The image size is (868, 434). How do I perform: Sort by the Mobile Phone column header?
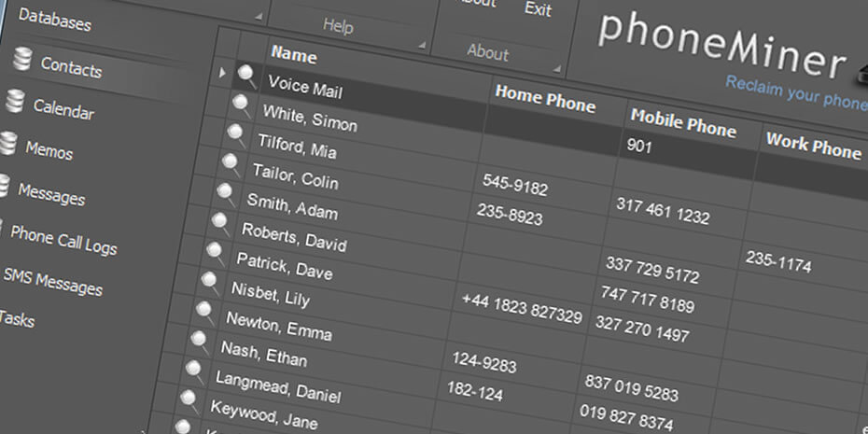coord(683,123)
